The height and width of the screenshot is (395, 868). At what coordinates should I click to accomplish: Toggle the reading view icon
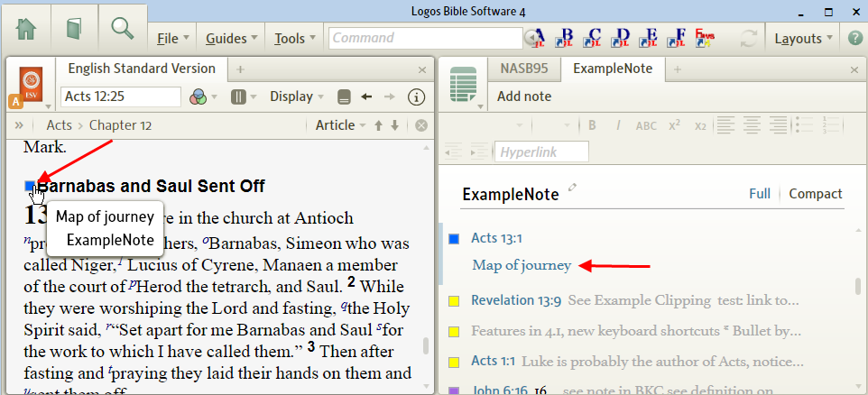(x=345, y=97)
